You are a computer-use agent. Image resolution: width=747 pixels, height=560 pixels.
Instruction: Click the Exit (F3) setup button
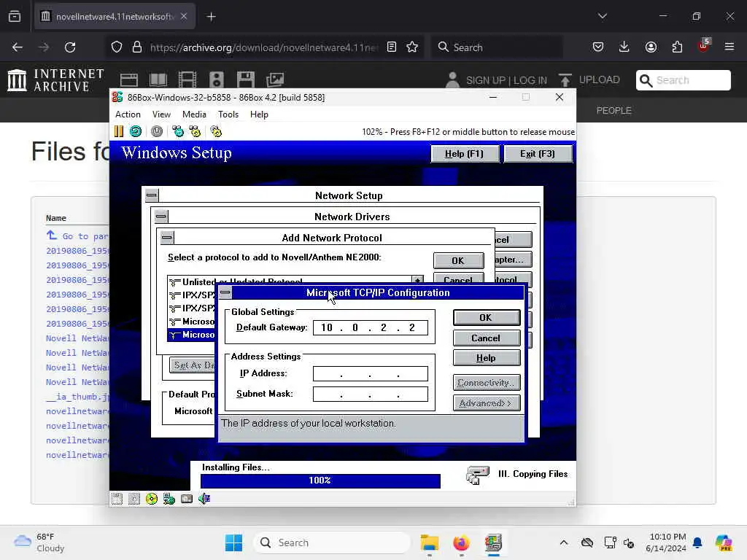(538, 154)
